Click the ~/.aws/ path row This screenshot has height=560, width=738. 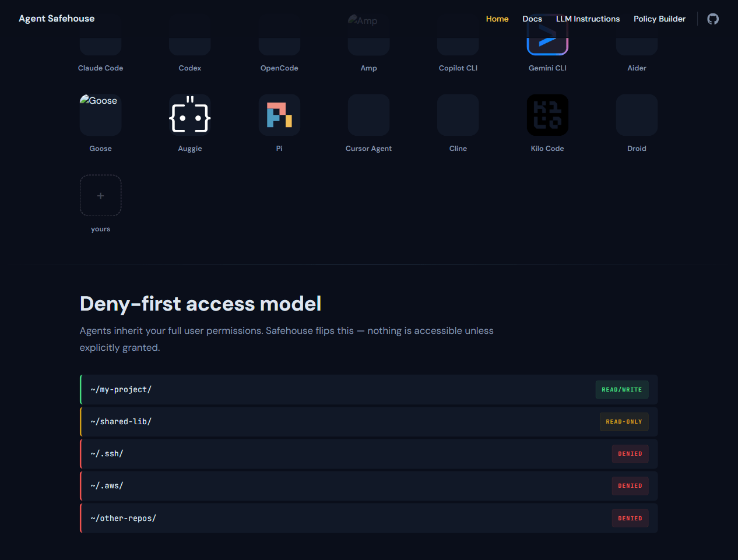point(368,485)
